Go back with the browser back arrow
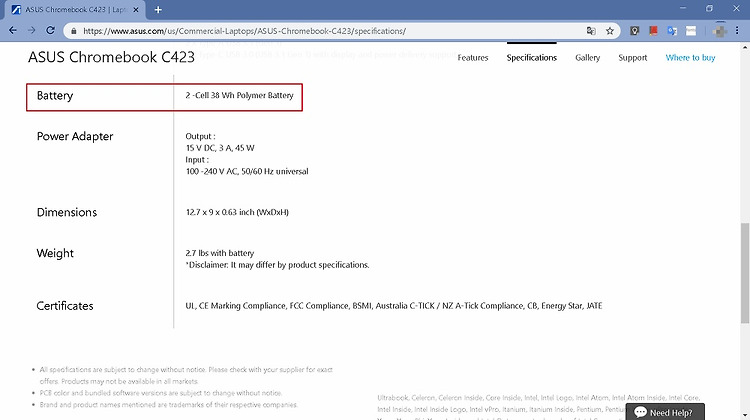 pos(13,31)
